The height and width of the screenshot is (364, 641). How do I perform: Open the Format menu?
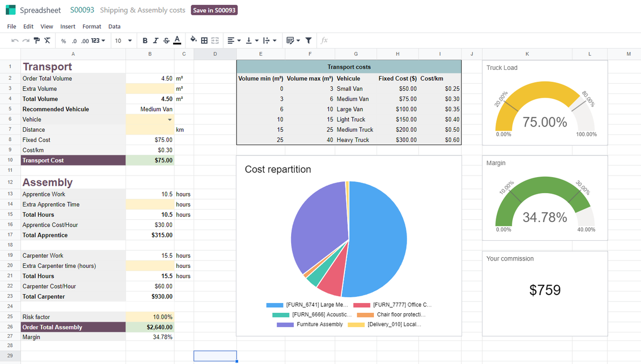[x=92, y=26]
